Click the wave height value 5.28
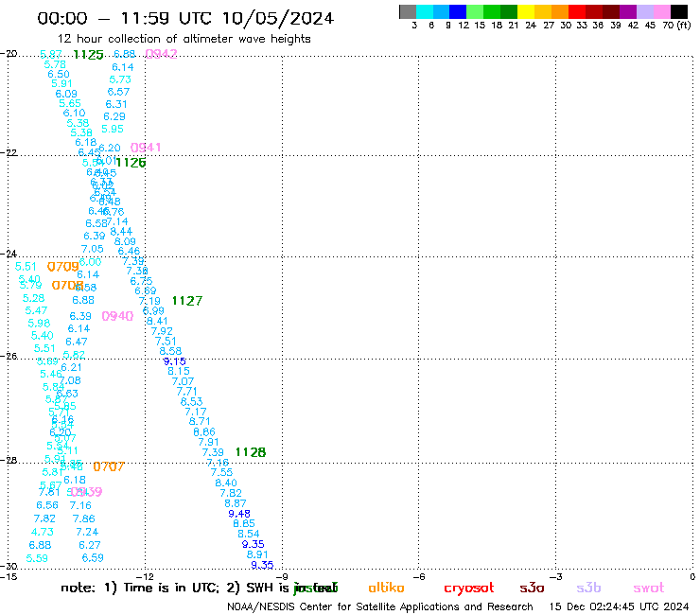The height and width of the screenshot is (615, 700). coord(33,298)
